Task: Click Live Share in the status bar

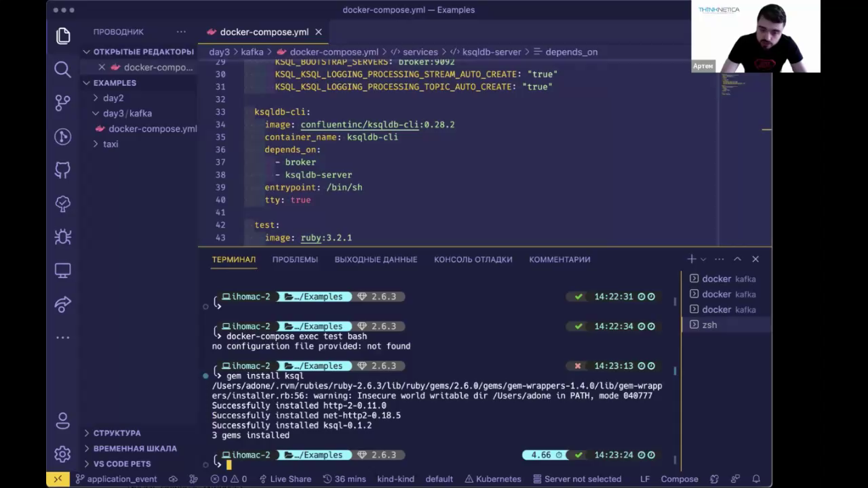Action: [285, 479]
